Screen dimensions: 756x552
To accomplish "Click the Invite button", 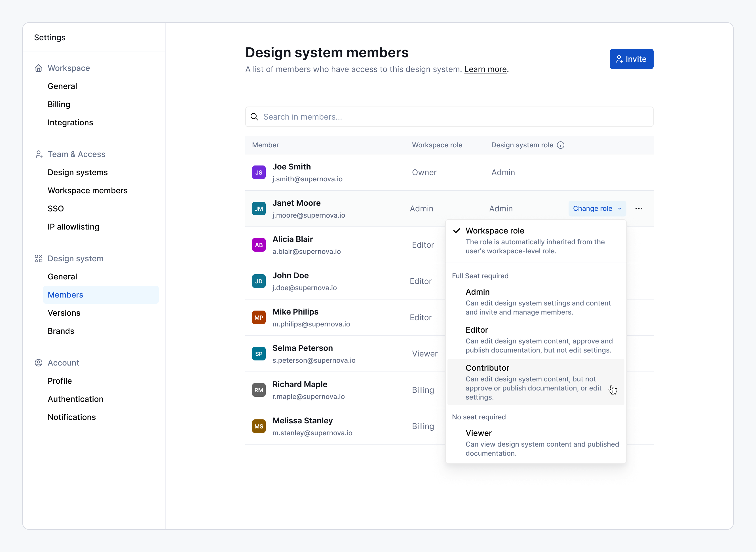I will click(632, 59).
